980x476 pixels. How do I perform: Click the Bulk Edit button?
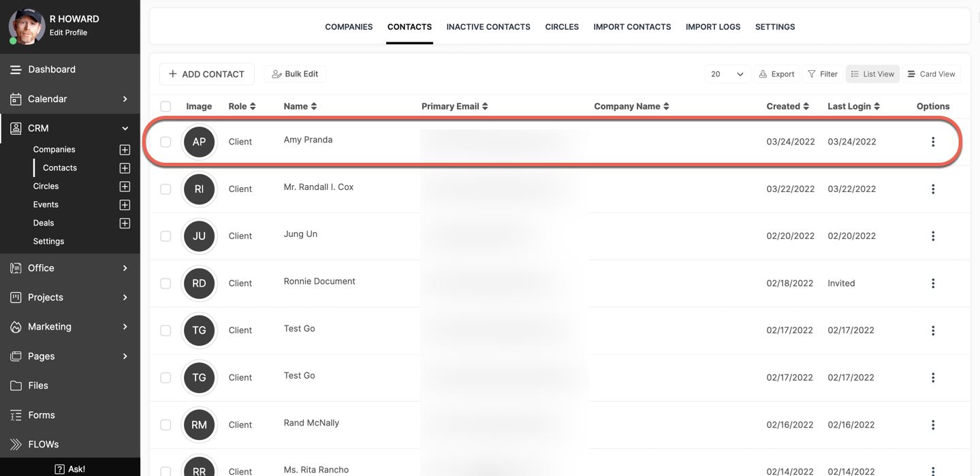[x=296, y=74]
